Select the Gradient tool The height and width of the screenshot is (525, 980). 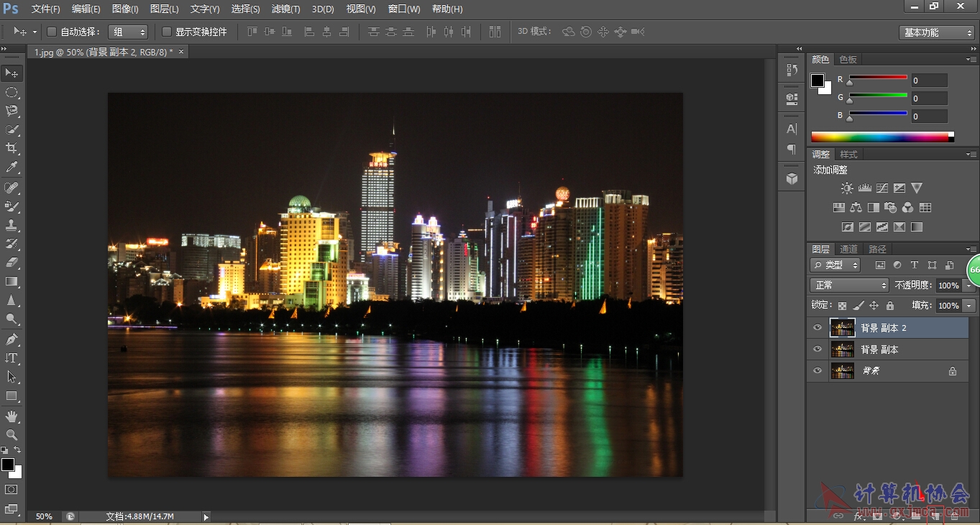coord(12,281)
